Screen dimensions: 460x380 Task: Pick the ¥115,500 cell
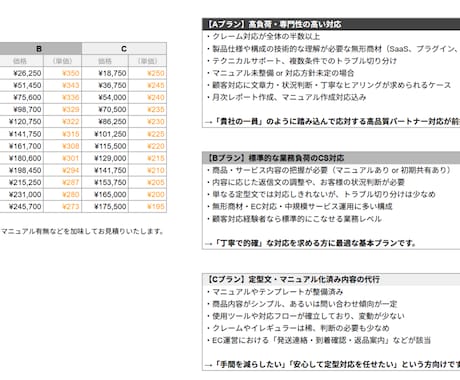pos(105,146)
